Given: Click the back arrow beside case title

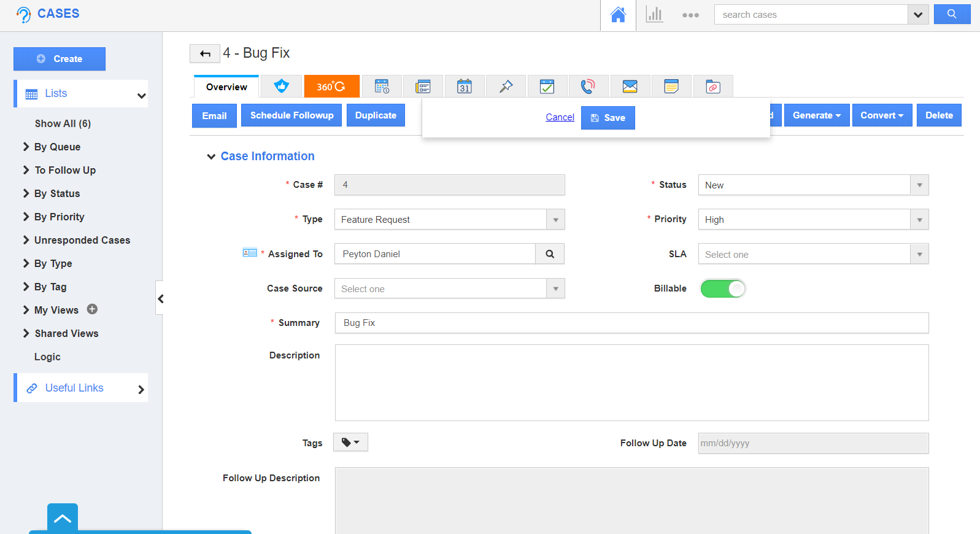Looking at the screenshot, I should pyautogui.click(x=204, y=54).
